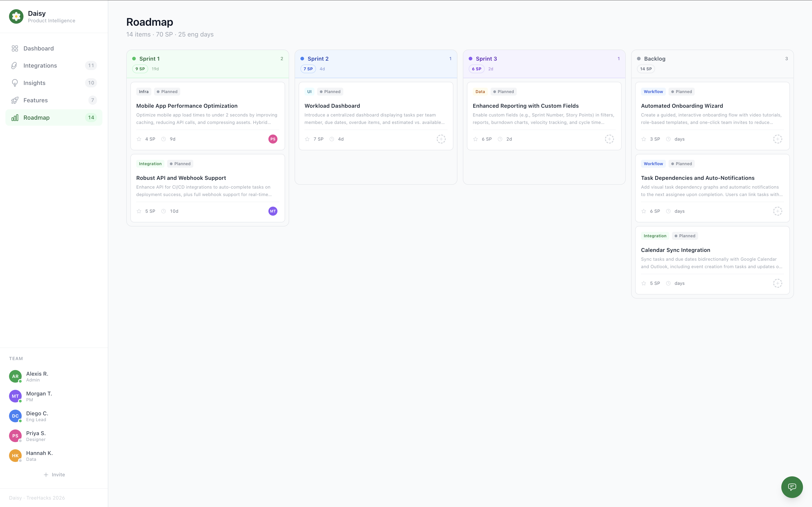The height and width of the screenshot is (507, 812).
Task: Select the Sprint 1 column header
Action: coord(149,59)
